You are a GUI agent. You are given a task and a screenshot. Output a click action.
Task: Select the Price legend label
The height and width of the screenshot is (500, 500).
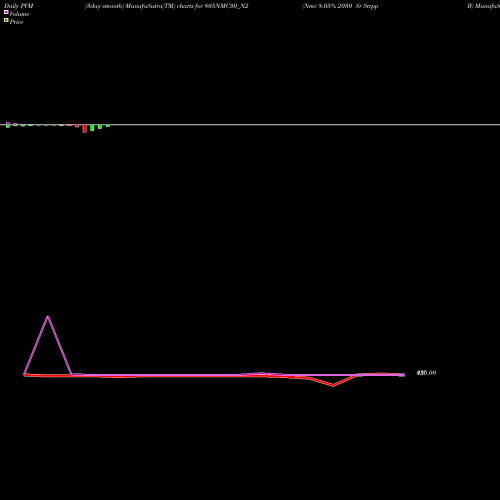[16, 22]
